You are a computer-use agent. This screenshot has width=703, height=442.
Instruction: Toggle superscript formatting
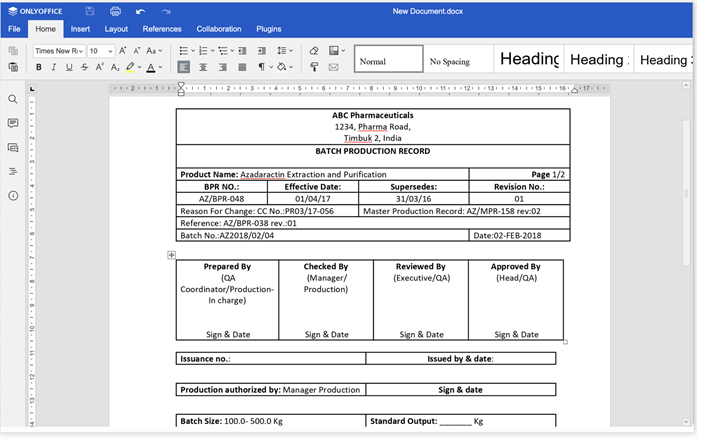(x=100, y=67)
